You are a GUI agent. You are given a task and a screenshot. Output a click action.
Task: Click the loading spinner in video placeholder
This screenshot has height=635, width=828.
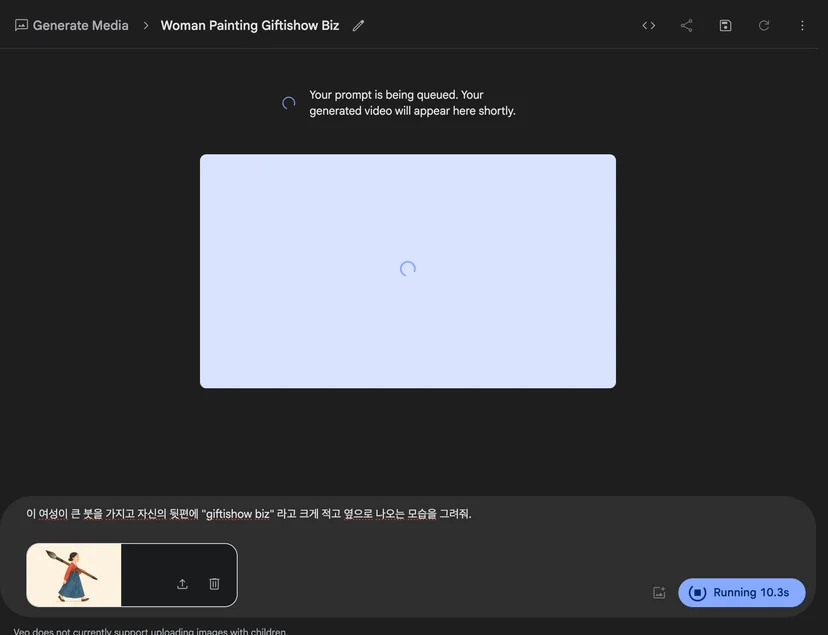point(408,269)
